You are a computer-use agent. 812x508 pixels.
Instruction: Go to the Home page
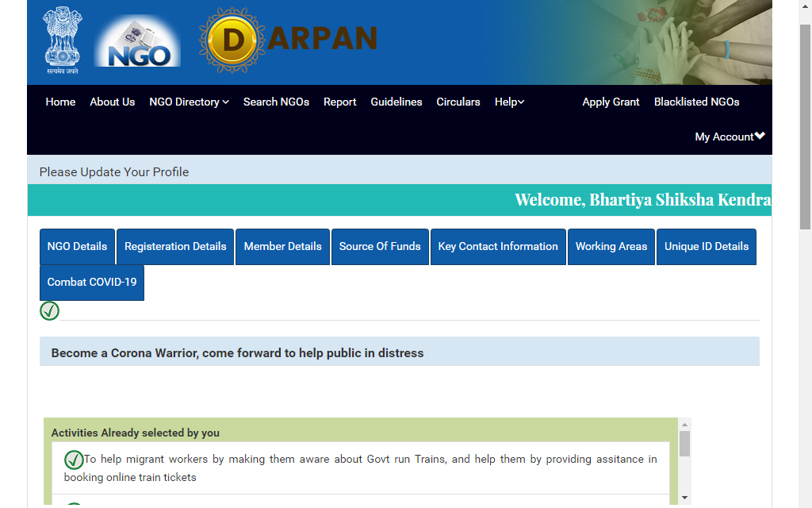60,102
